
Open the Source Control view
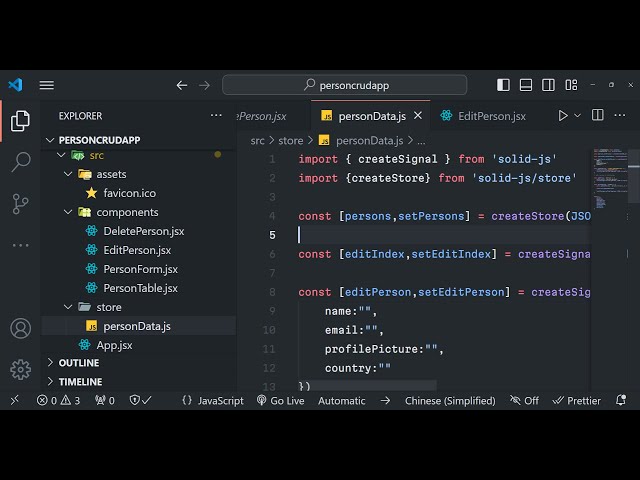(x=20, y=204)
